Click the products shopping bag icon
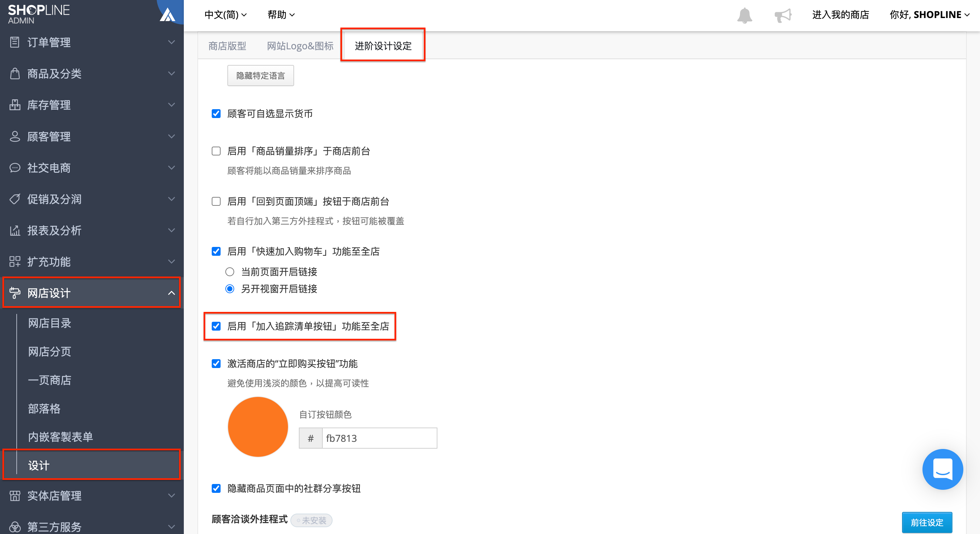The width and height of the screenshot is (980, 534). pyautogui.click(x=15, y=73)
